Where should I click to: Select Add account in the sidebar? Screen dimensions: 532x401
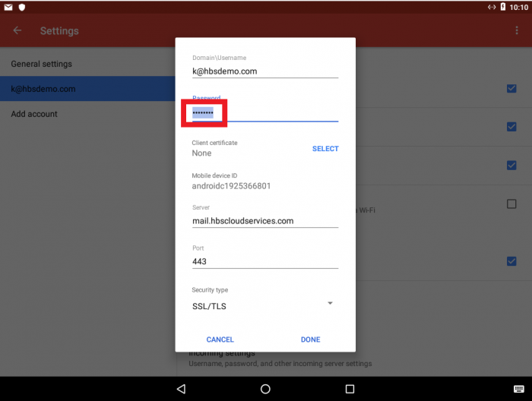pyautogui.click(x=87, y=114)
